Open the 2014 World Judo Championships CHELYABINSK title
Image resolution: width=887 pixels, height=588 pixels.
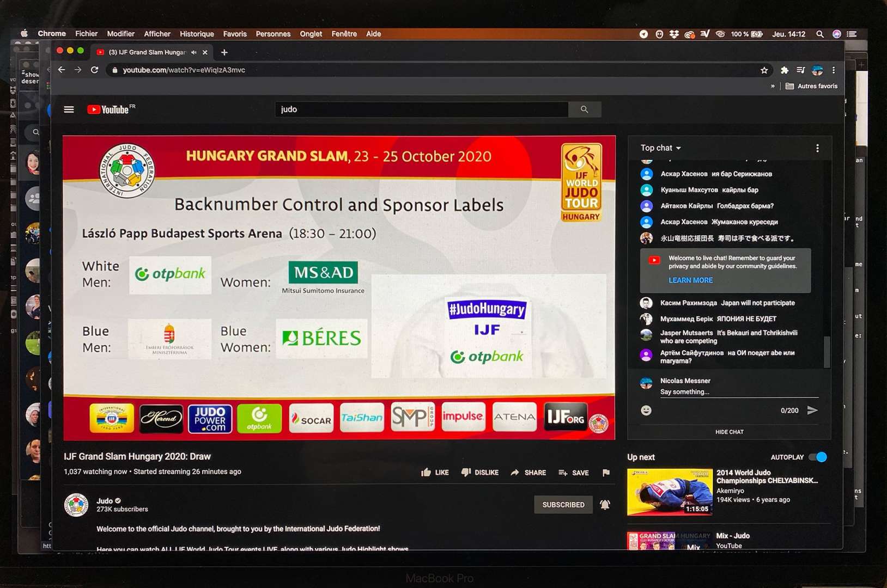pyautogui.click(x=767, y=476)
